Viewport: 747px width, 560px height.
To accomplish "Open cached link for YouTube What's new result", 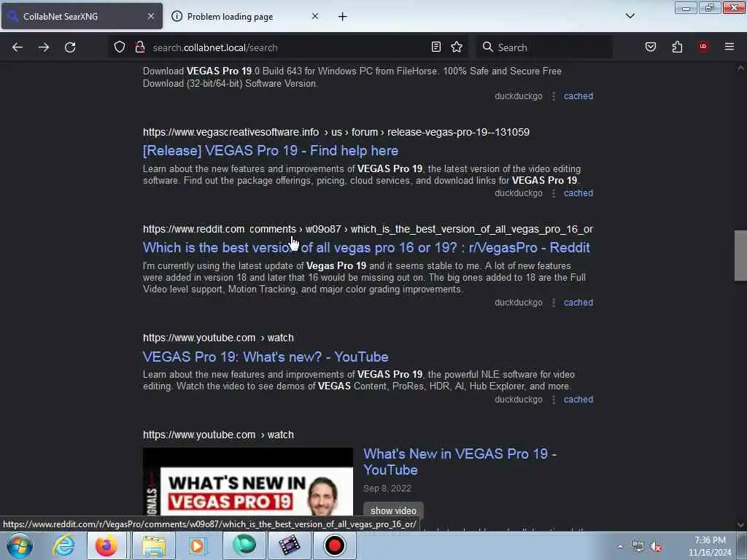I will click(x=578, y=400).
